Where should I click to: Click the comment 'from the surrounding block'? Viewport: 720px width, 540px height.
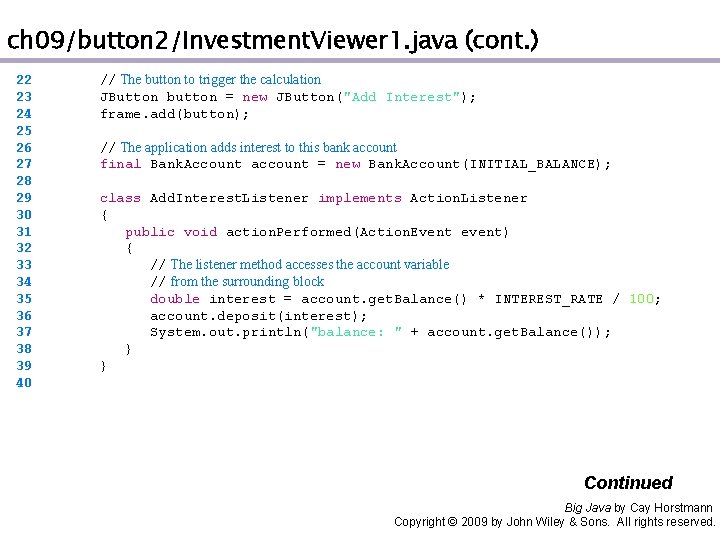[247, 281]
